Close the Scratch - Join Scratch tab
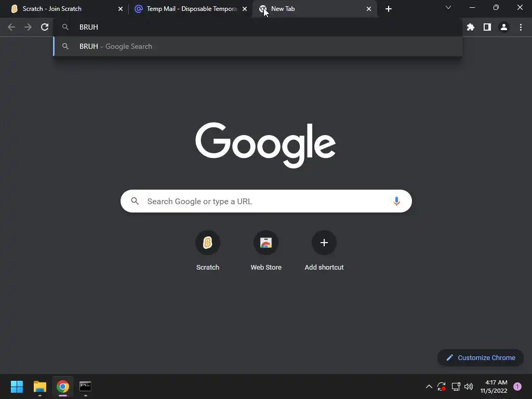The height and width of the screenshot is (399, 532). [x=121, y=9]
